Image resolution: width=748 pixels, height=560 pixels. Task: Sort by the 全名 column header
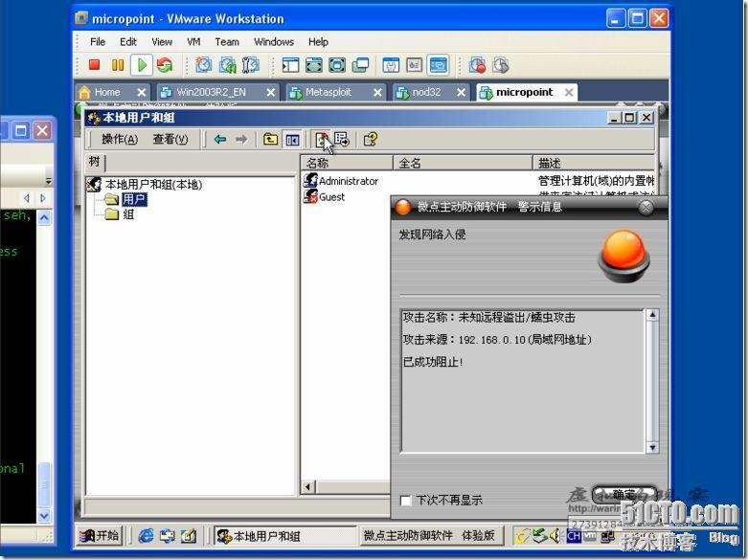[x=463, y=163]
